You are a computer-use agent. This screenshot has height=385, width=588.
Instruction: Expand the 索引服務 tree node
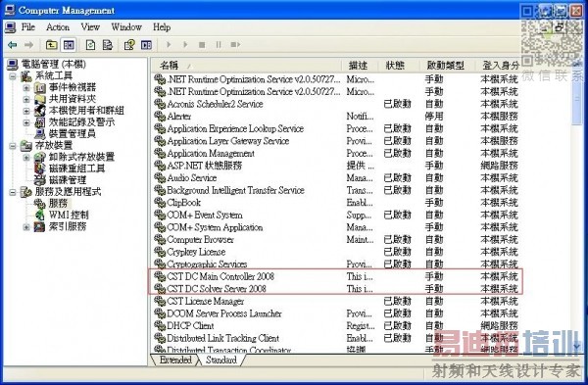26,227
